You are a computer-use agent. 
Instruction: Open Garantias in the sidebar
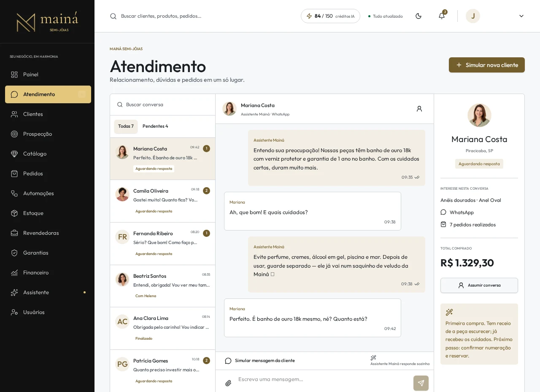pyautogui.click(x=48, y=253)
